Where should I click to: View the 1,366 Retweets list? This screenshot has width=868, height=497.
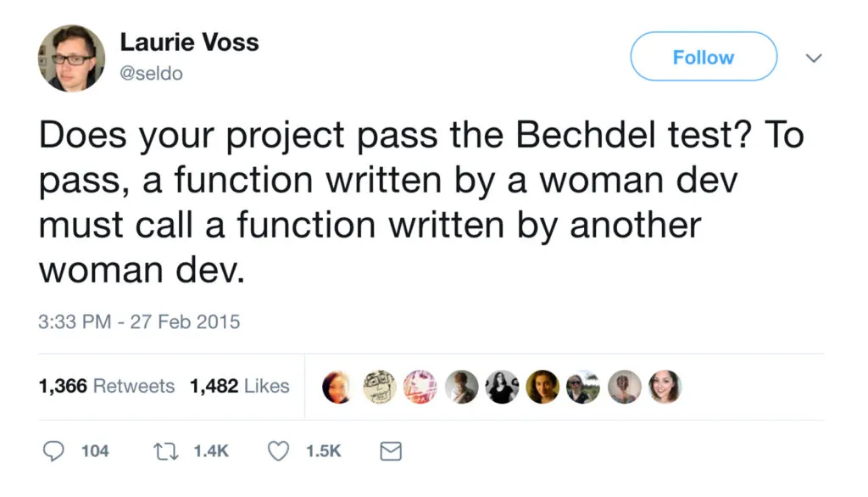(x=105, y=386)
